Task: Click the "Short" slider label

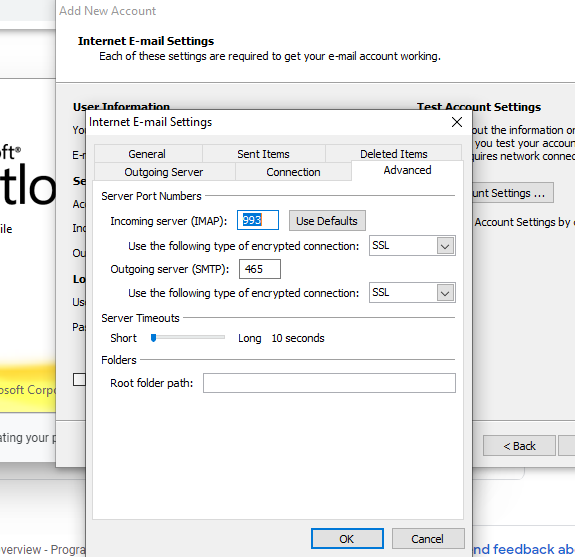Action: pyautogui.click(x=124, y=338)
